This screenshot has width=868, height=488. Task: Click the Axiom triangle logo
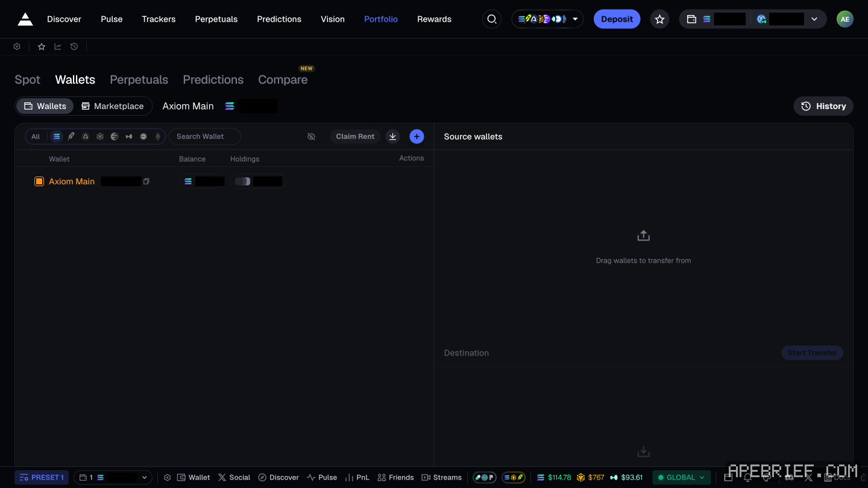click(25, 19)
